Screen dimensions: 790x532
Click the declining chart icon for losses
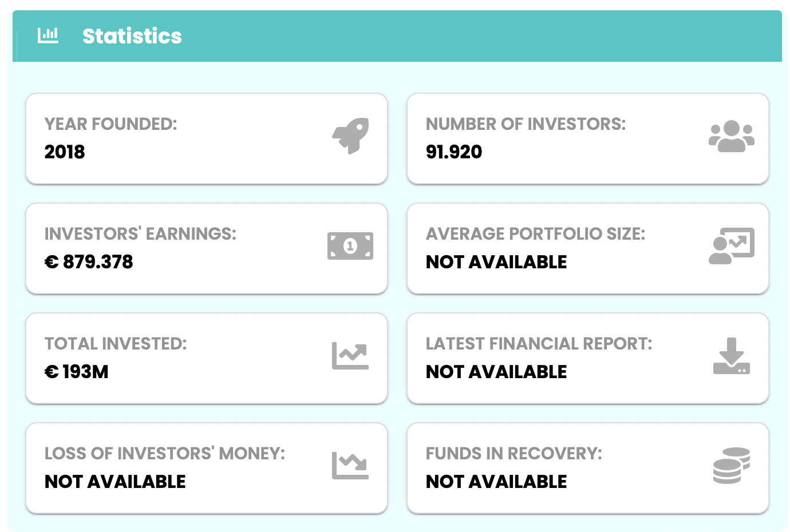tap(350, 466)
